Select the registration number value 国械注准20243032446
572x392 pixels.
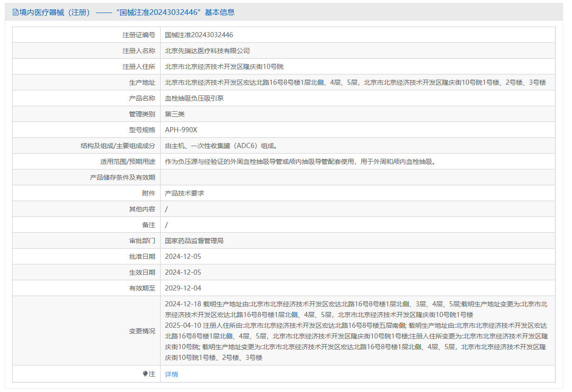pyautogui.click(x=199, y=35)
